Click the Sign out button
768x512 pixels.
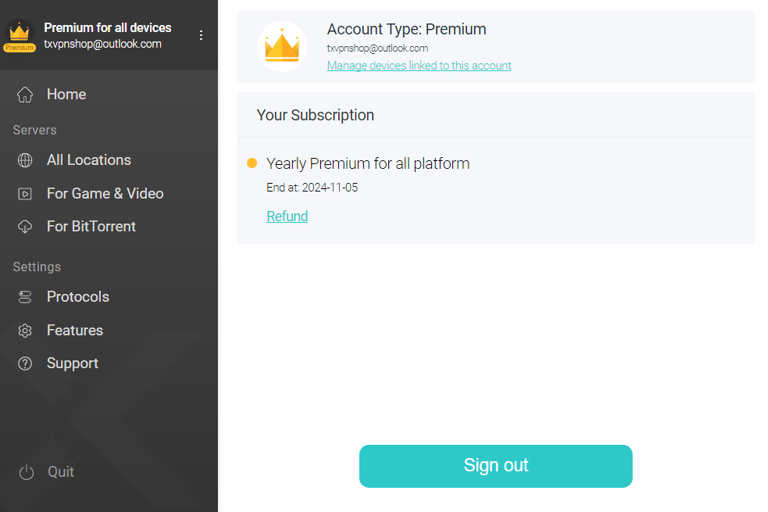[x=496, y=466]
